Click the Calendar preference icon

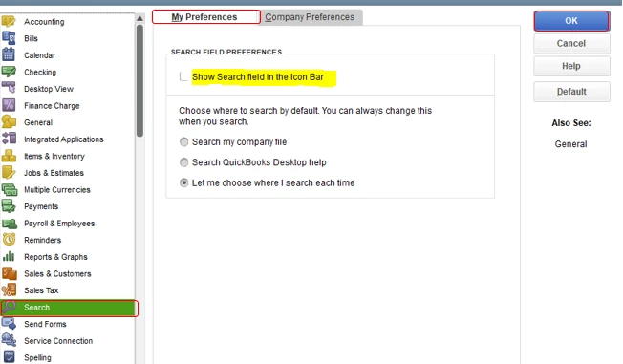pos(9,54)
